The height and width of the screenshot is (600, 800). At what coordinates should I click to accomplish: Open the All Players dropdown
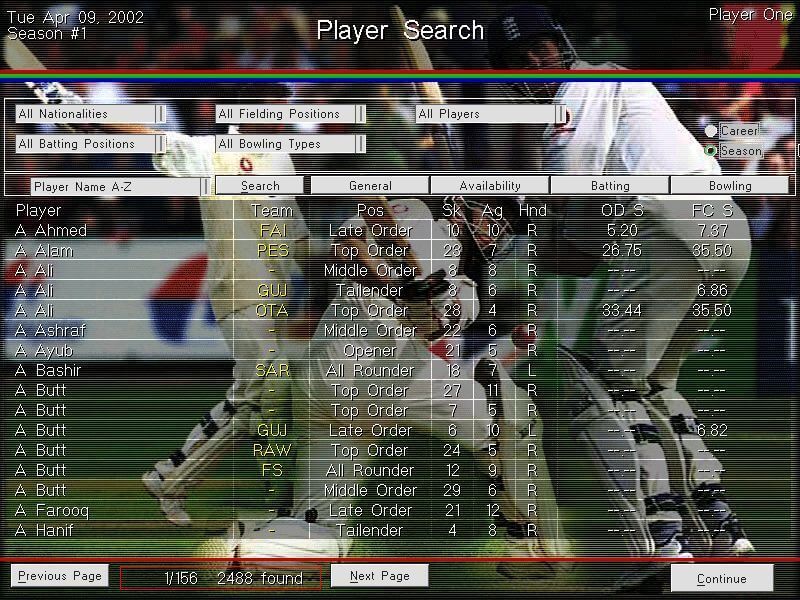tap(490, 114)
